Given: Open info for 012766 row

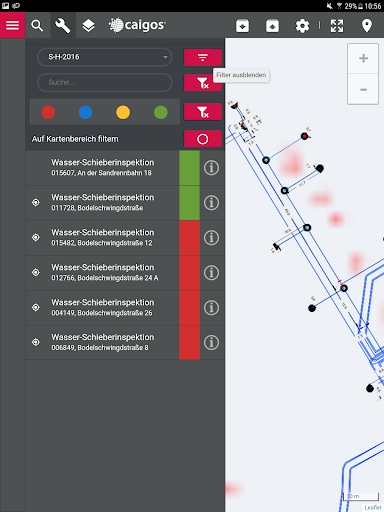Looking at the screenshot, I should 211,273.
